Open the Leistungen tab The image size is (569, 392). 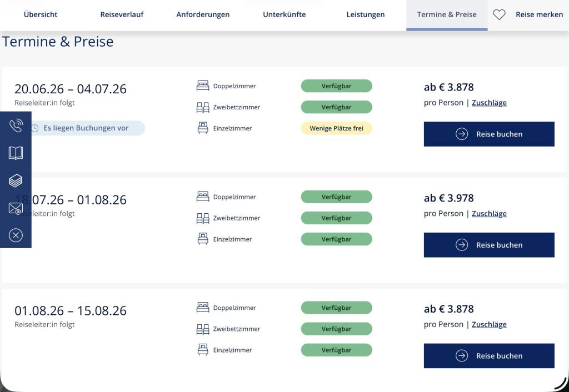(x=365, y=15)
